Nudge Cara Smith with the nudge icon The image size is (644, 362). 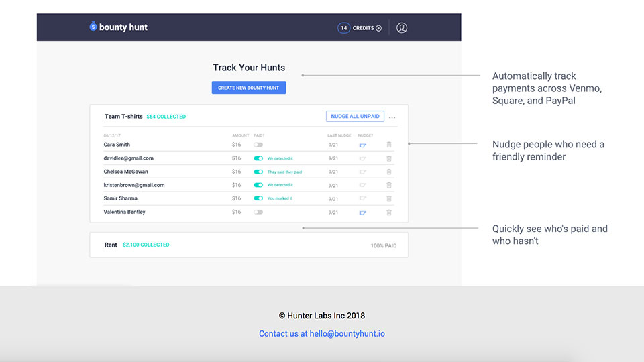(363, 145)
